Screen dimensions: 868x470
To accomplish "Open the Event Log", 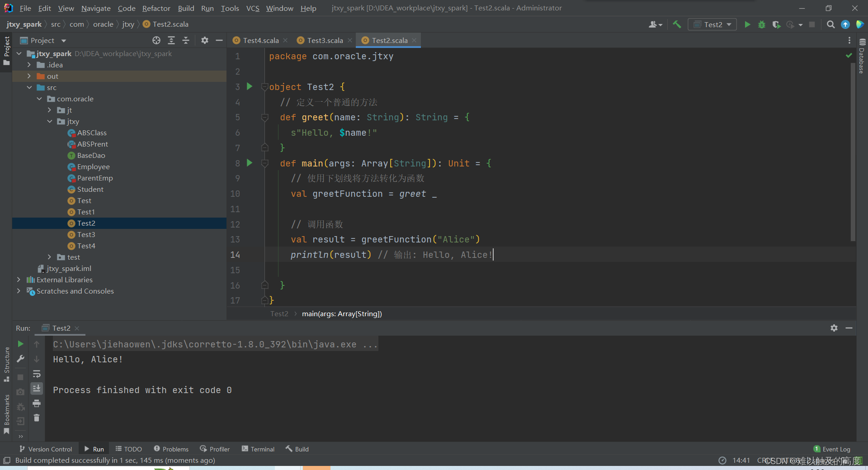I will 832,449.
